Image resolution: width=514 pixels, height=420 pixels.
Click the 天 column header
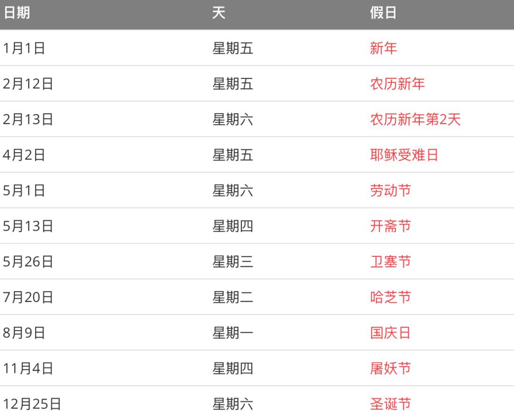click(218, 13)
